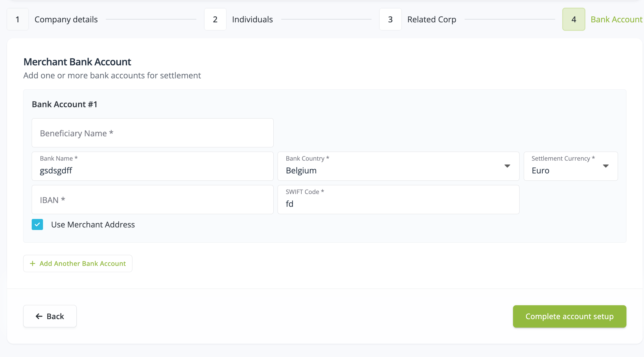
Task: Click inside the IBAN field
Action: [x=152, y=199]
